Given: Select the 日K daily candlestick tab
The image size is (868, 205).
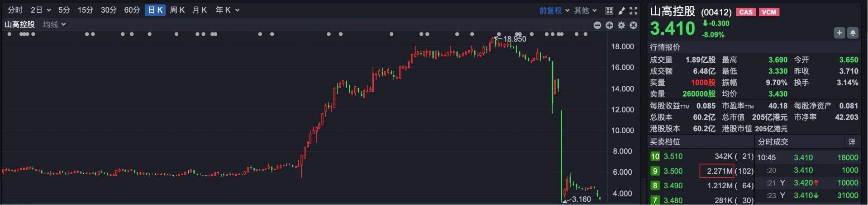Looking at the screenshot, I should [x=155, y=10].
